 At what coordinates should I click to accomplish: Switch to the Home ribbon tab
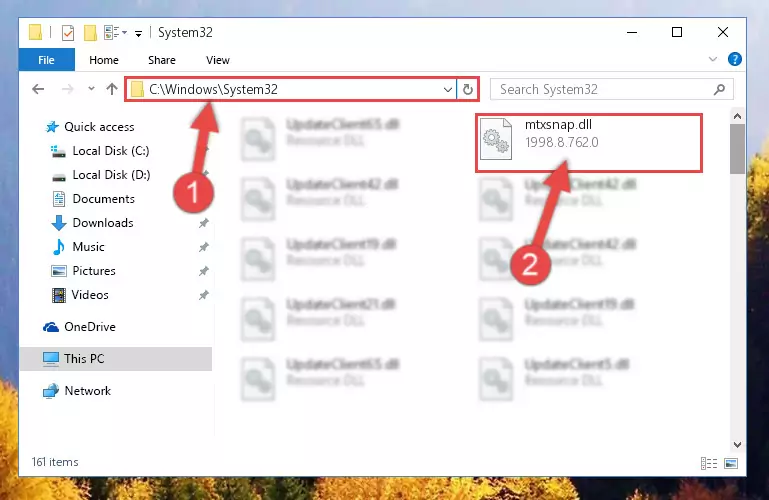coord(104,60)
